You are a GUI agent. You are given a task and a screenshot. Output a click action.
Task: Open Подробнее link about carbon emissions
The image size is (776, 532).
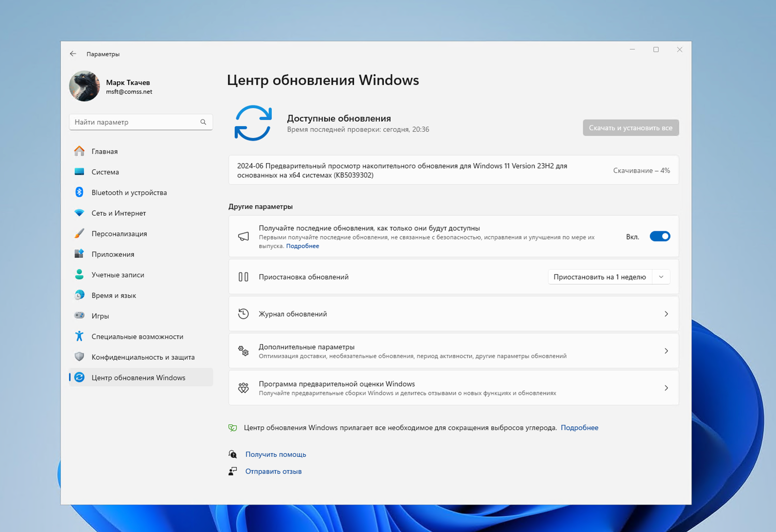click(579, 427)
